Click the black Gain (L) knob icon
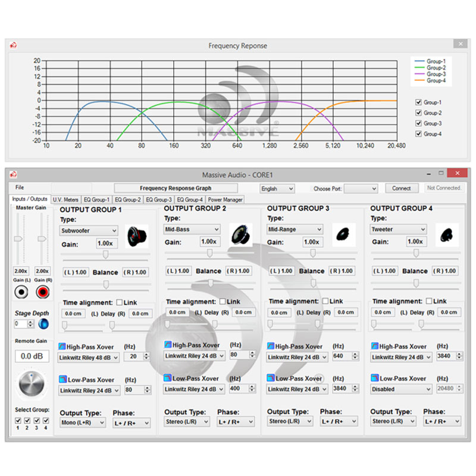The width and height of the screenshot is (476, 476). (x=21, y=292)
